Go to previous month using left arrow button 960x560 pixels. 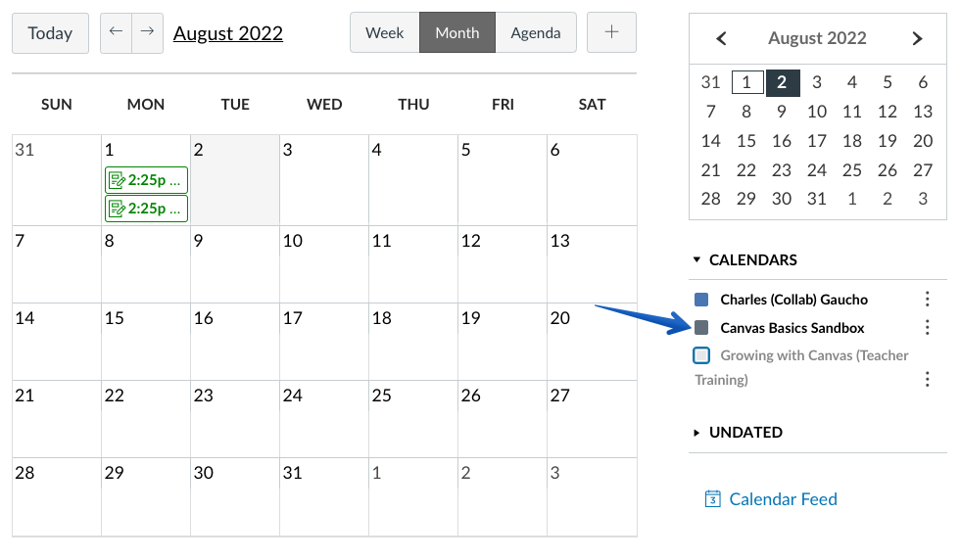pyautogui.click(x=116, y=33)
